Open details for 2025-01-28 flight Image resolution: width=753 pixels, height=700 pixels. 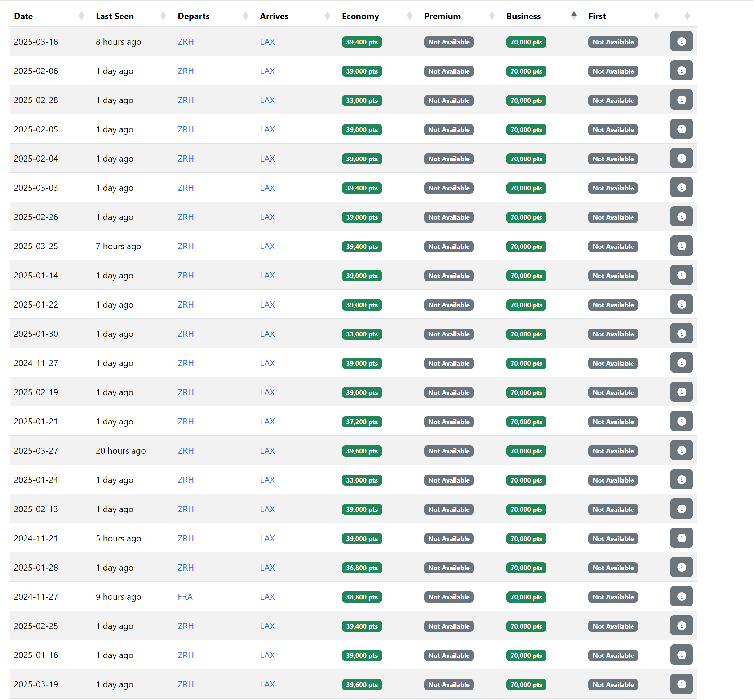[x=681, y=567]
